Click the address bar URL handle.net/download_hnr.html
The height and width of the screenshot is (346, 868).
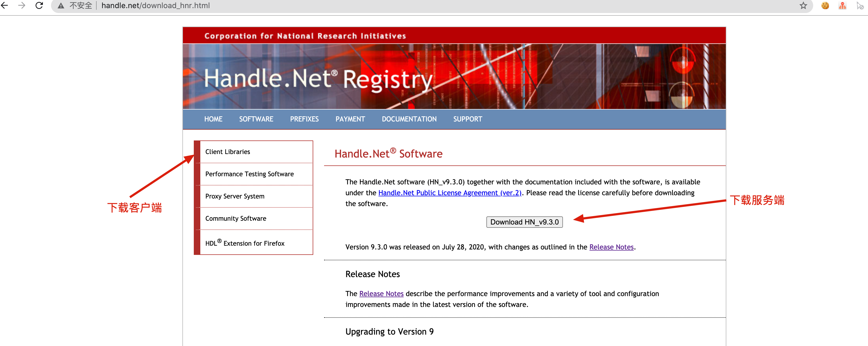click(x=155, y=6)
